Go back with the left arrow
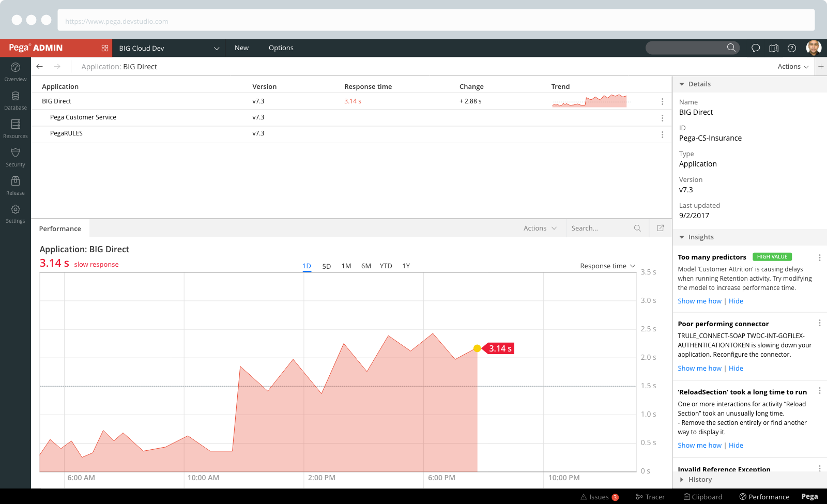Viewport: 827px width, 504px height. [x=40, y=66]
